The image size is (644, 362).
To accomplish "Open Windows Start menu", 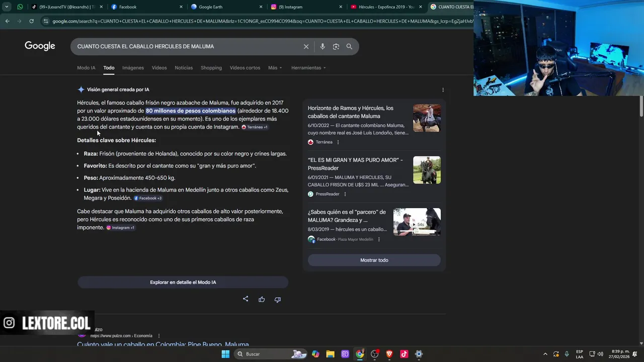I will tap(225, 354).
